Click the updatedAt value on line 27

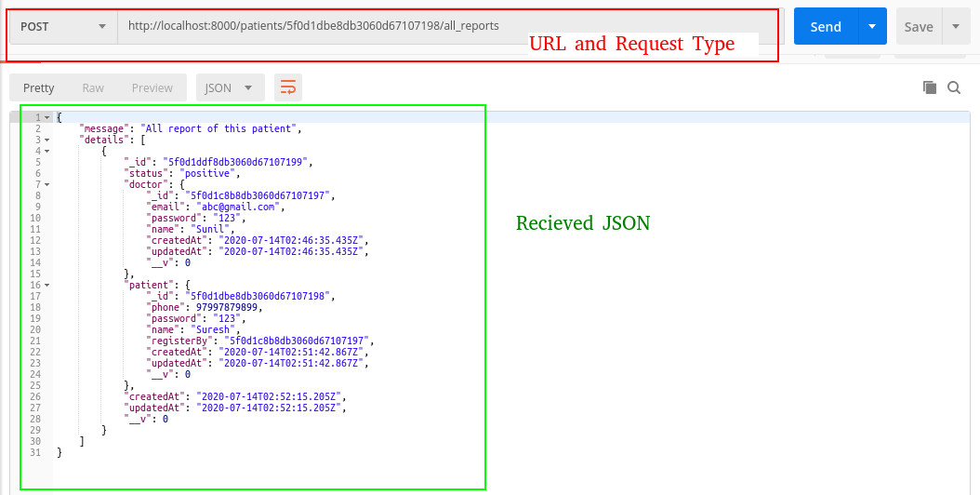coord(269,408)
